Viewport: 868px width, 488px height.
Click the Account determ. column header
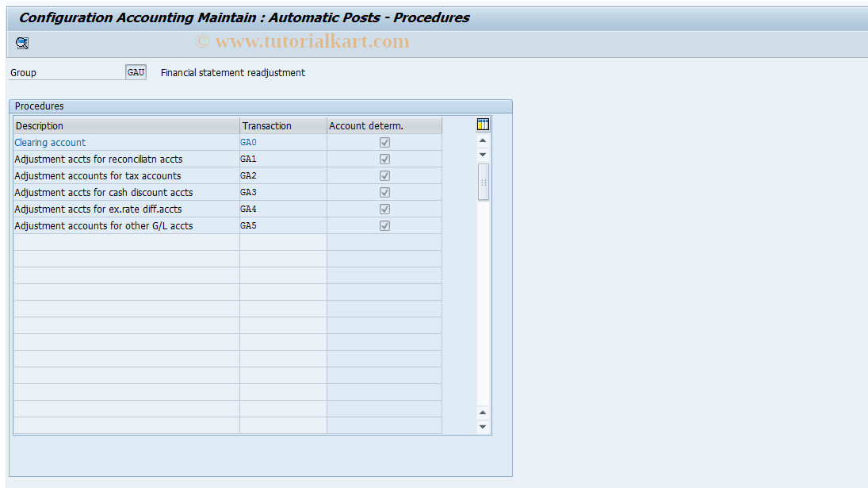[384, 125]
